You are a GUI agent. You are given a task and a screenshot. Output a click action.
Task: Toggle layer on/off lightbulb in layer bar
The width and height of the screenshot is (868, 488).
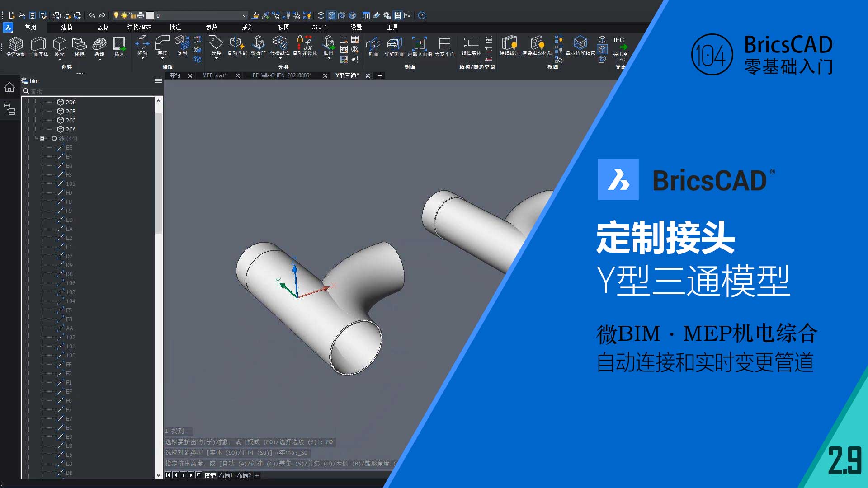pos(116,15)
